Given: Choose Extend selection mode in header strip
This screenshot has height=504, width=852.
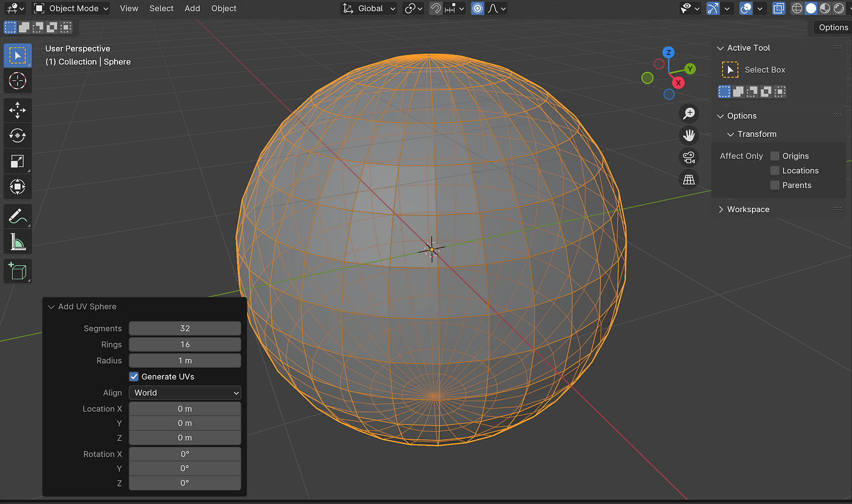Looking at the screenshot, I should click(25, 27).
